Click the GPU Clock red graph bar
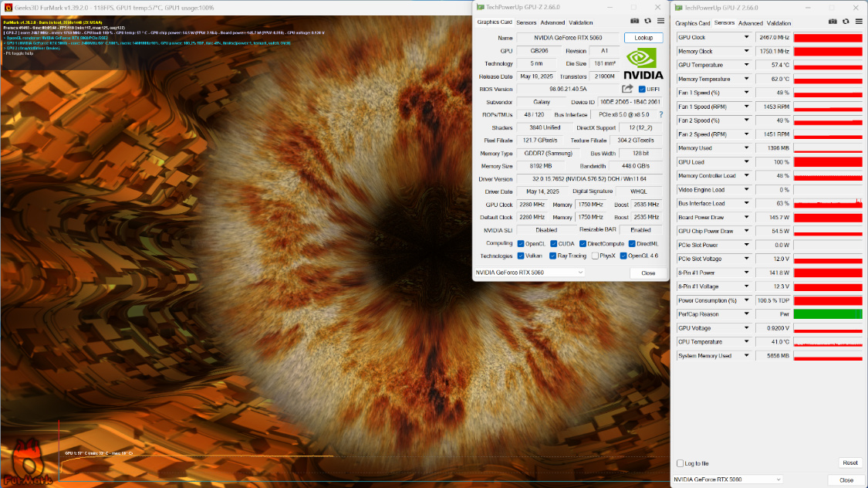868x488 pixels. point(828,38)
